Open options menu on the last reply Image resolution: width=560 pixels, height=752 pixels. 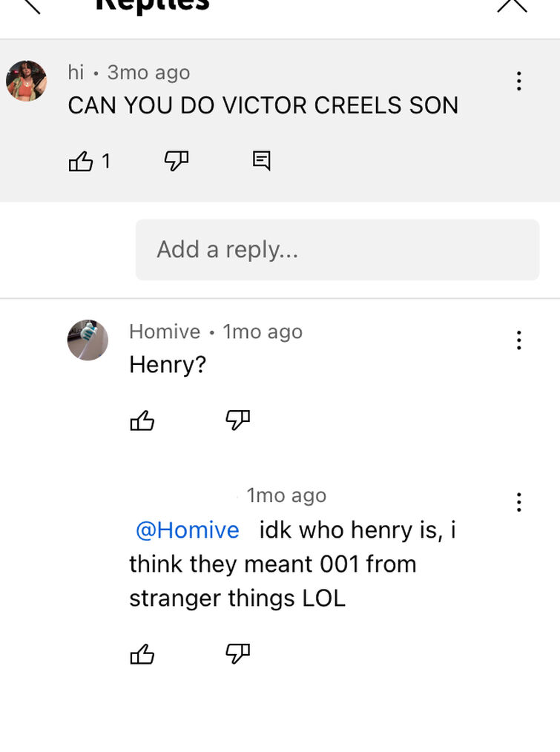pos(518,502)
